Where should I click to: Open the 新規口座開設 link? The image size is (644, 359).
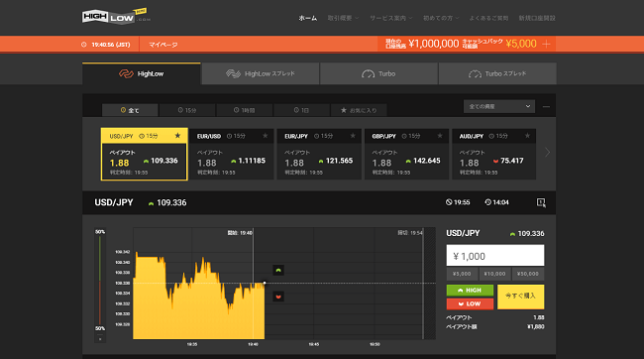(537, 18)
